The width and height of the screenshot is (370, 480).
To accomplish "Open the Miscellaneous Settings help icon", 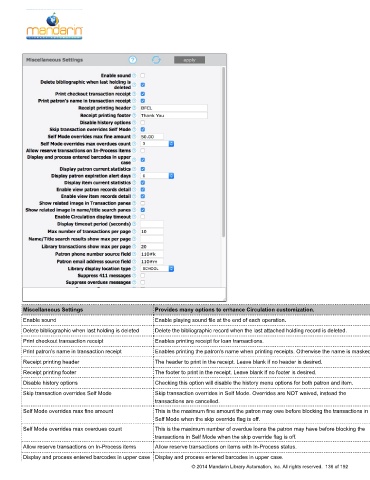I will [x=133, y=60].
